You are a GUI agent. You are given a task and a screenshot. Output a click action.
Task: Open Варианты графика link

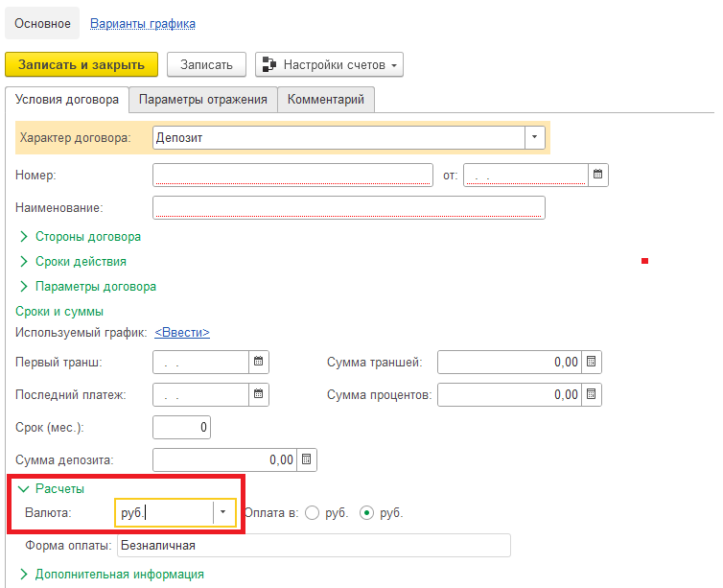click(x=143, y=24)
